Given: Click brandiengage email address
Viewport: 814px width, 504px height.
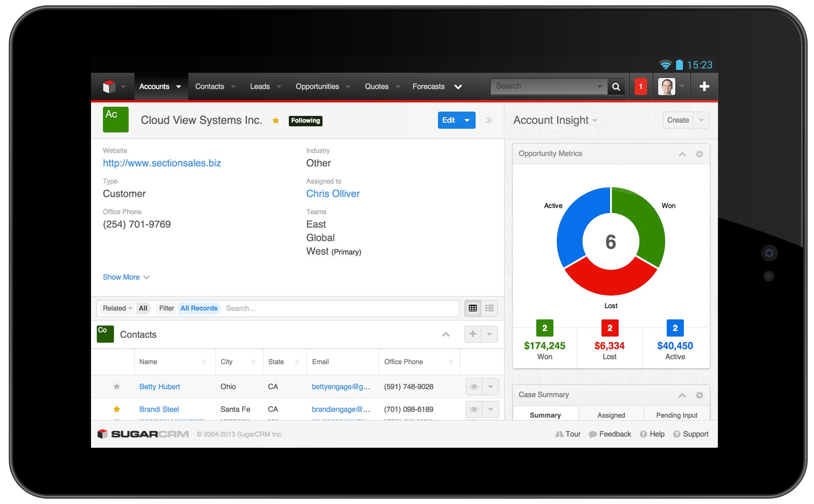Looking at the screenshot, I should coord(341,409).
